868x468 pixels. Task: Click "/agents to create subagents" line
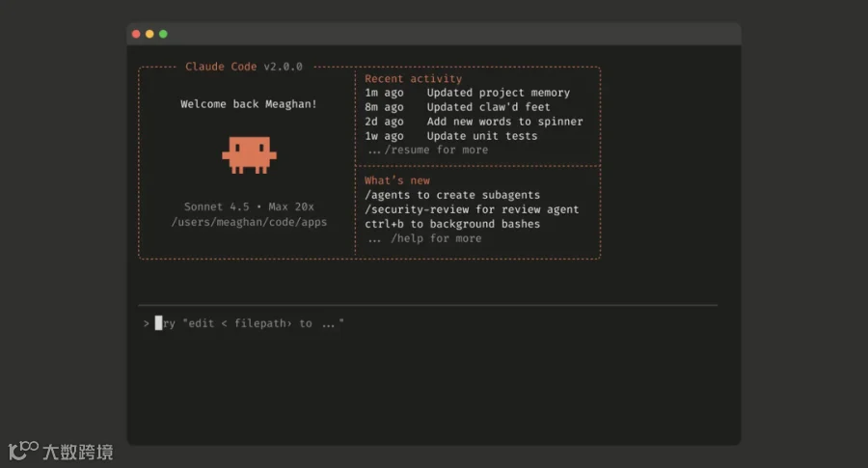pos(452,195)
